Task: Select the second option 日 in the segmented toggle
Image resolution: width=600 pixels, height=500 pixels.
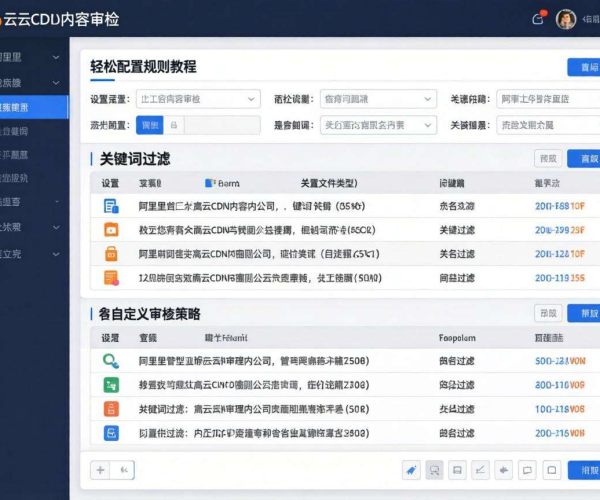Action: click(x=174, y=125)
